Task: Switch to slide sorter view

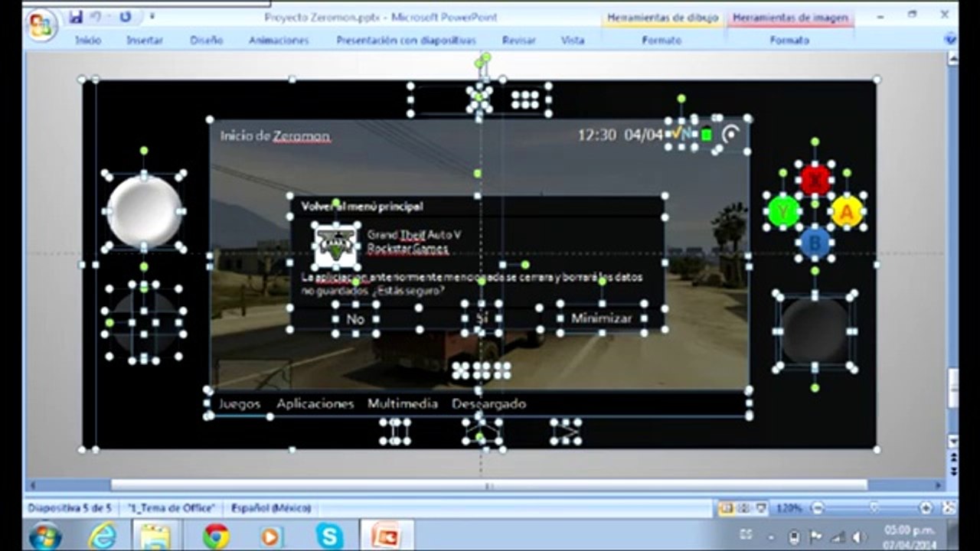Action: coord(743,508)
